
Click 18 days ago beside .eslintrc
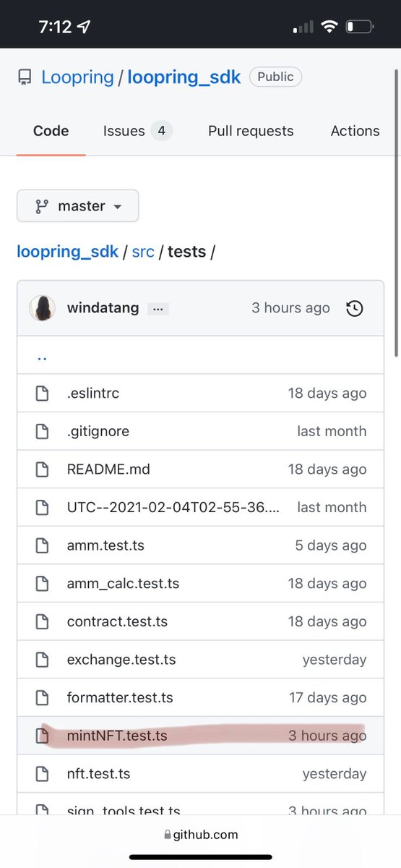point(327,393)
